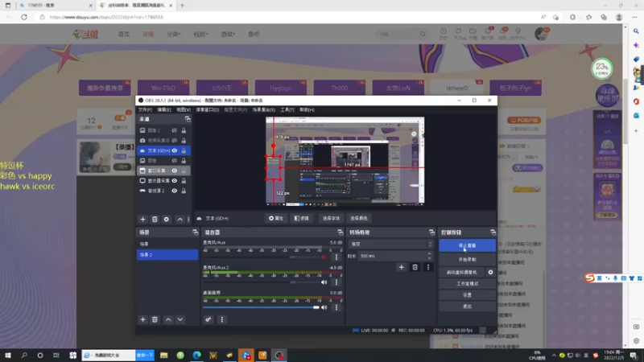The width and height of the screenshot is (644, 362).
Task: Open OBS 视图(V) menu
Action: click(184, 110)
